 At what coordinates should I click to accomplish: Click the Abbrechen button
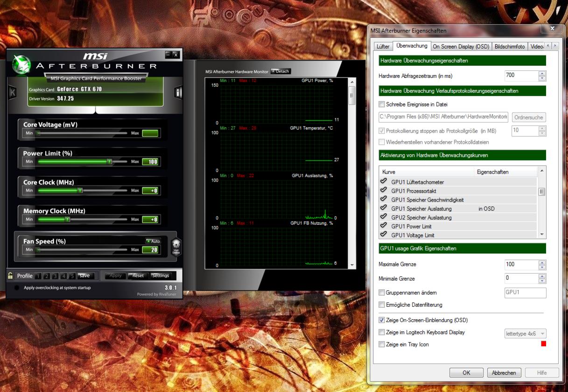[504, 373]
